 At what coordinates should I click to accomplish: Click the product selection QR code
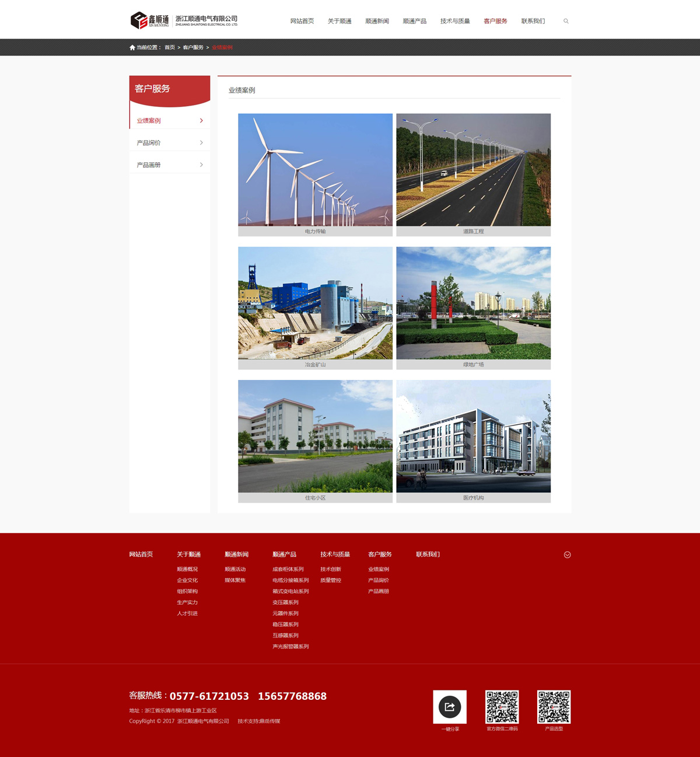[x=554, y=707]
